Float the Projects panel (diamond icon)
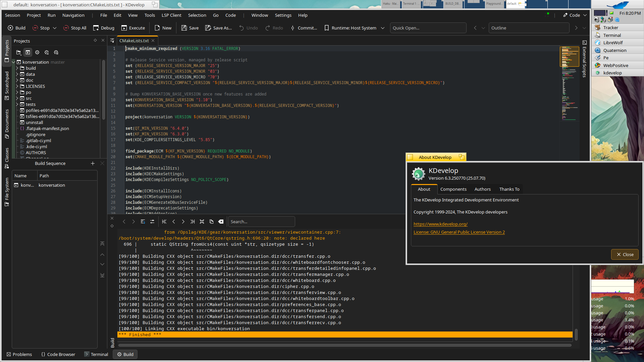 95,40
